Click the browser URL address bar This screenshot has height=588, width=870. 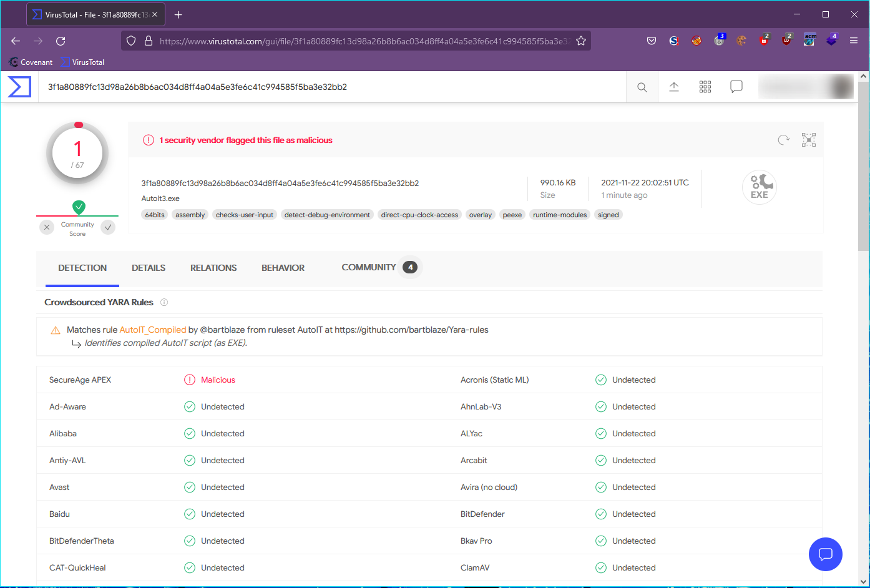coord(356,41)
